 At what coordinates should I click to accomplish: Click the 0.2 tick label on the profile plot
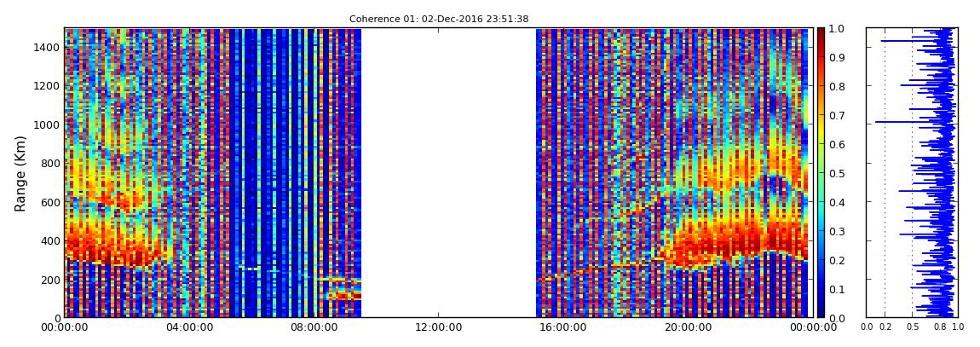[x=885, y=327]
